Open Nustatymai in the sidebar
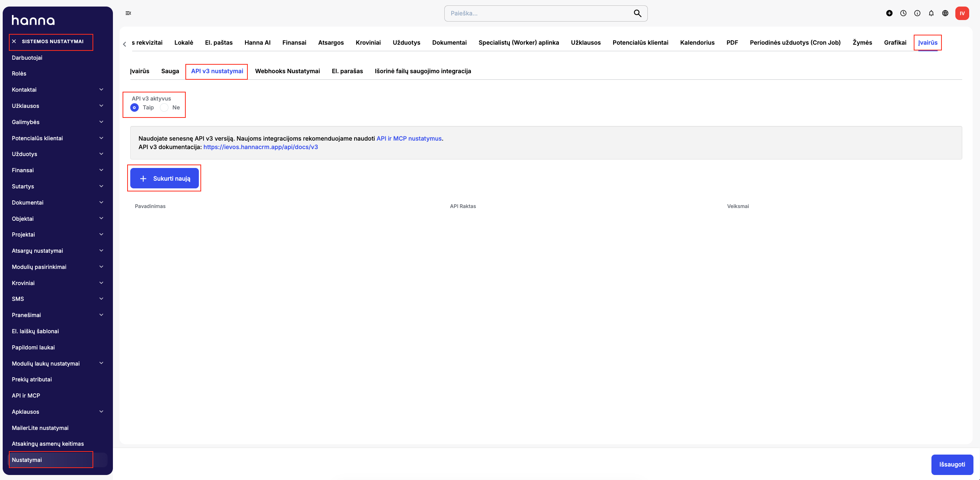 click(58, 460)
